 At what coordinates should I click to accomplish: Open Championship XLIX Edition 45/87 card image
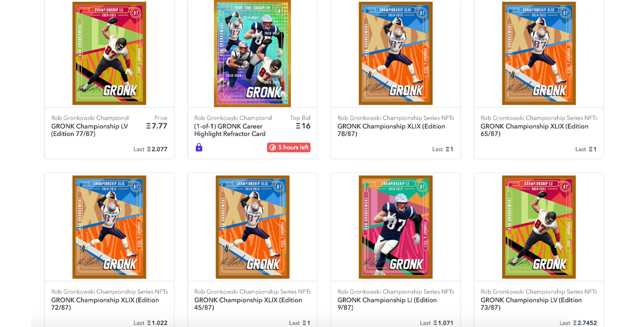[x=253, y=227]
